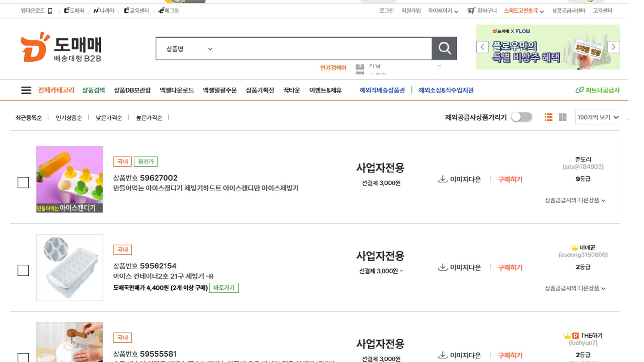
Task: Open 교육센터 top link
Action: click(137, 11)
